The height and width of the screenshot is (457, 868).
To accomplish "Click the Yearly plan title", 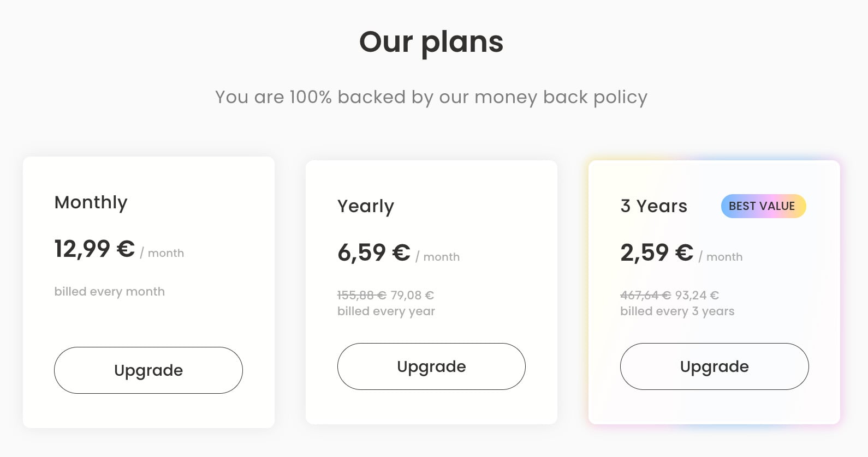I will (366, 206).
